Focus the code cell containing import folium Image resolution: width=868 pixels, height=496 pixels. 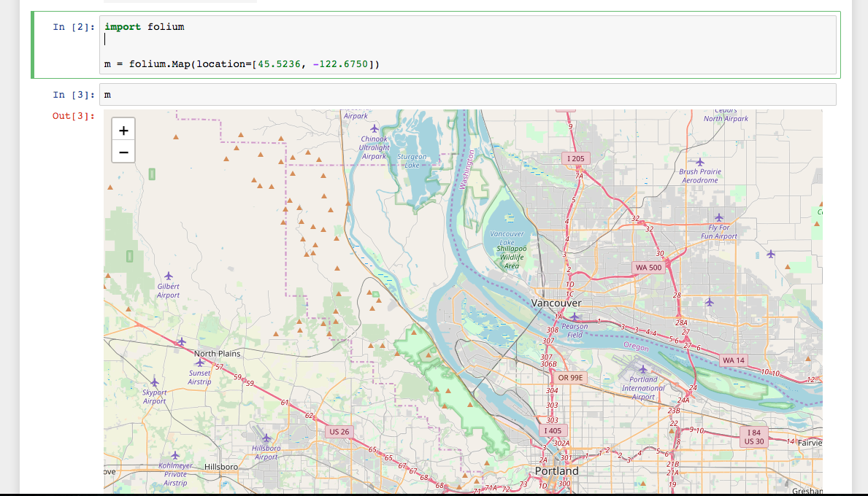[x=468, y=44]
